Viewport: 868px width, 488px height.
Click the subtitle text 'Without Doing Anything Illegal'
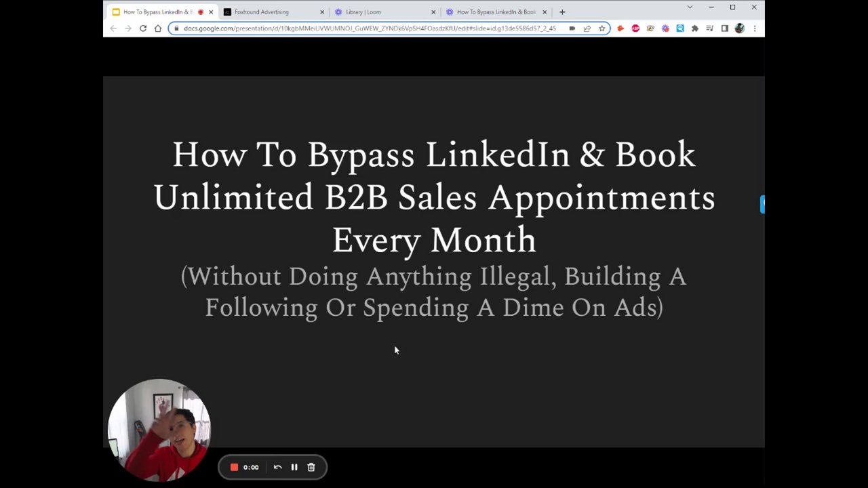[367, 277]
